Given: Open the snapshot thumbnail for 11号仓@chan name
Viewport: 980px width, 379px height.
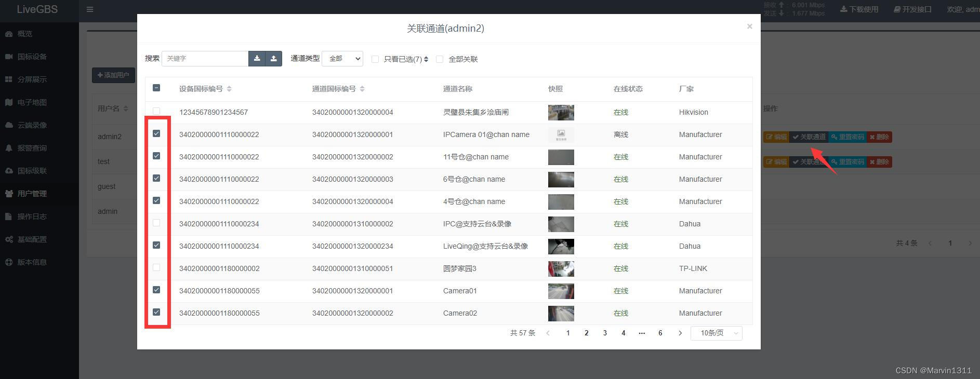Looking at the screenshot, I should click(561, 157).
